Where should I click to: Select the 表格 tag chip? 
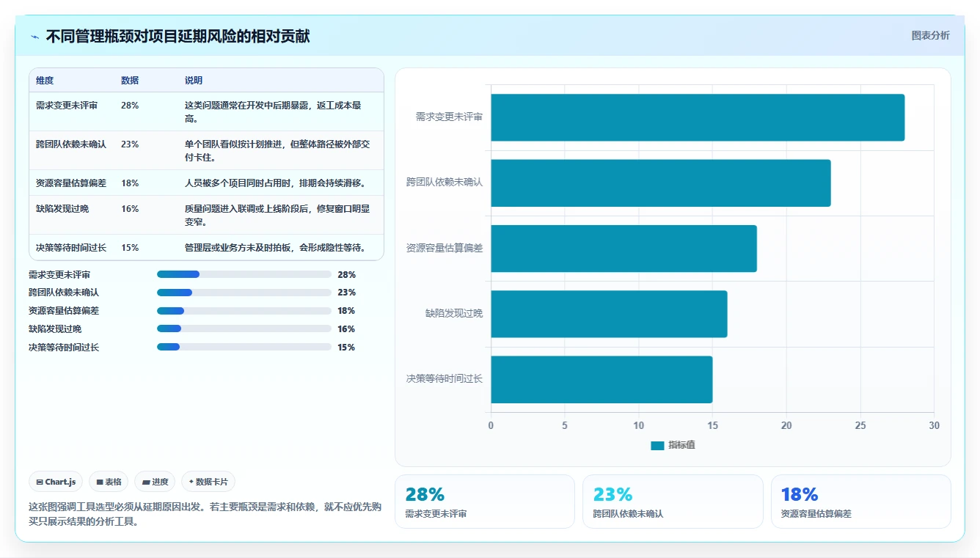(109, 482)
